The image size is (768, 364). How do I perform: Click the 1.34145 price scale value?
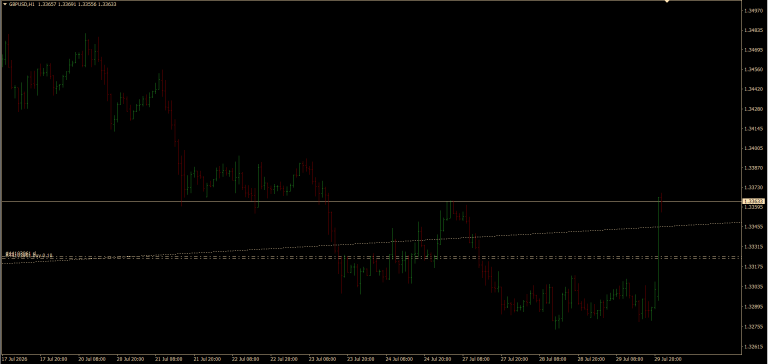754,128
